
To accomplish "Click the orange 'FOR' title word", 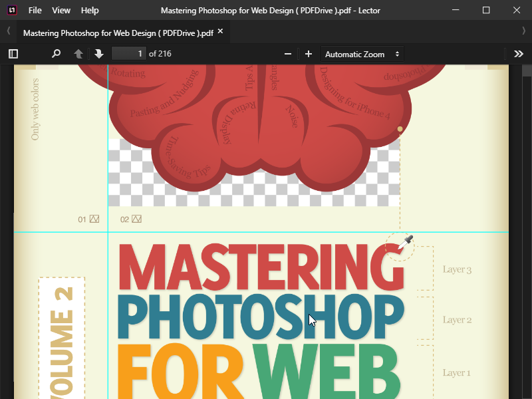I will 180,372.
